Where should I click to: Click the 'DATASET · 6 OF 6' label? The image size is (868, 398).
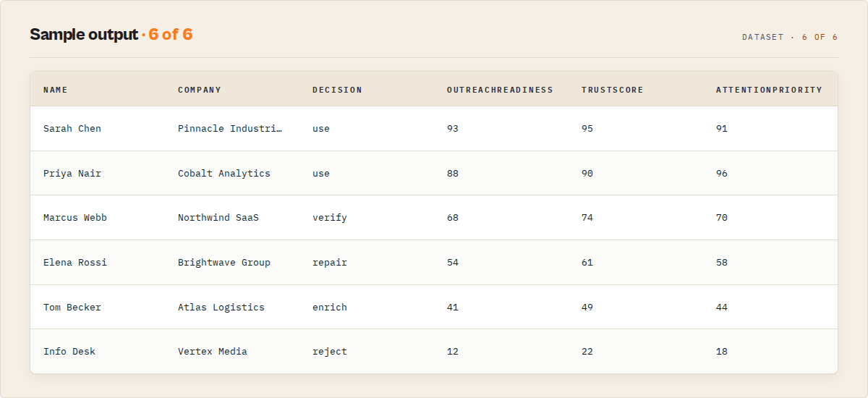pos(790,37)
